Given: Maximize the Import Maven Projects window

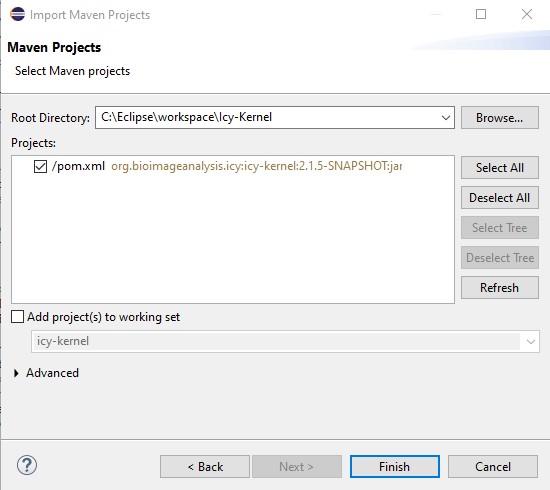Looking at the screenshot, I should coord(481,14).
